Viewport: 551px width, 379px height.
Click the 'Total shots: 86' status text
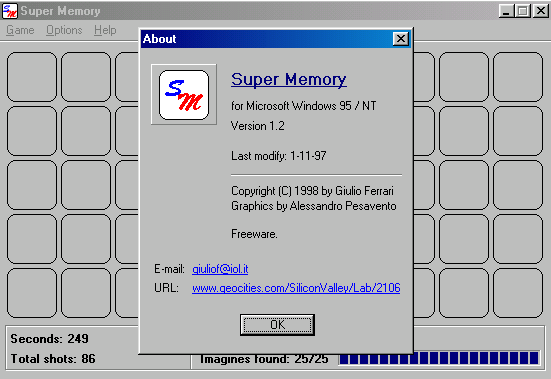click(x=53, y=359)
